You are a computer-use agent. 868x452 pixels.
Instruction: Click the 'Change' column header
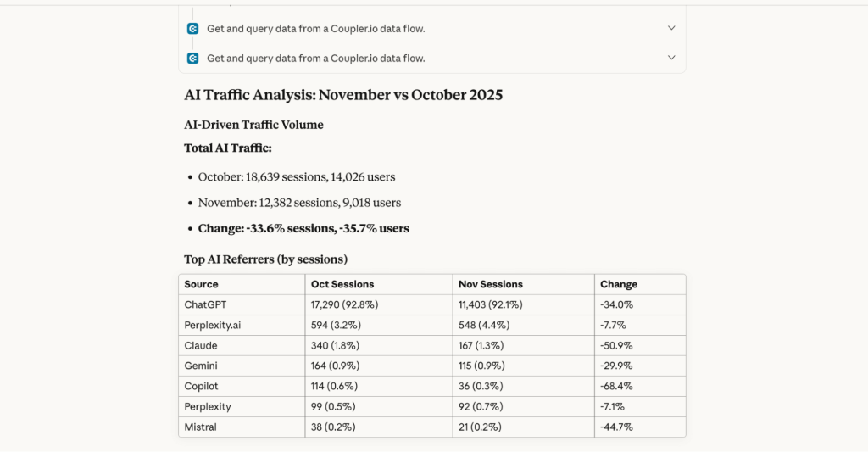(x=619, y=285)
